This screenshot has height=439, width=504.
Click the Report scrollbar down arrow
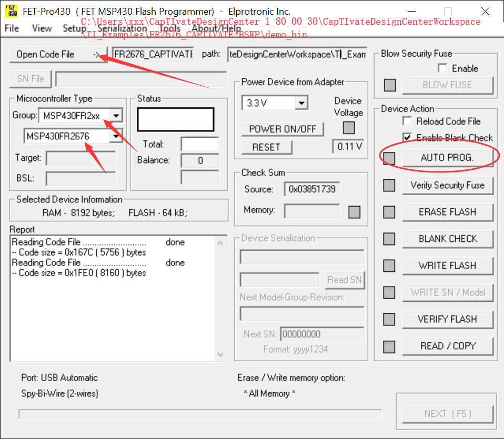coord(220,354)
